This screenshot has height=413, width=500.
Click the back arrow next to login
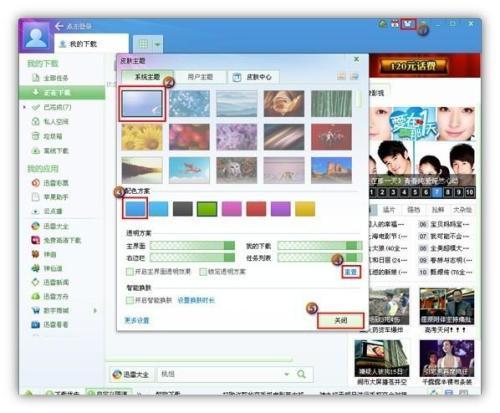coord(59,26)
